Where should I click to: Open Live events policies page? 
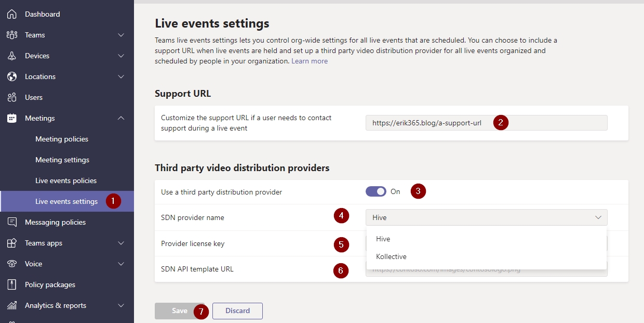[66, 180]
